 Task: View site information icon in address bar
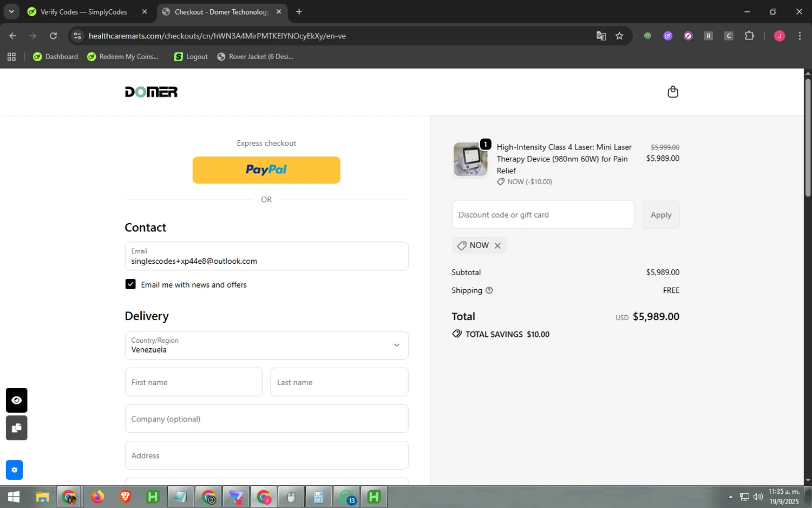(x=77, y=36)
